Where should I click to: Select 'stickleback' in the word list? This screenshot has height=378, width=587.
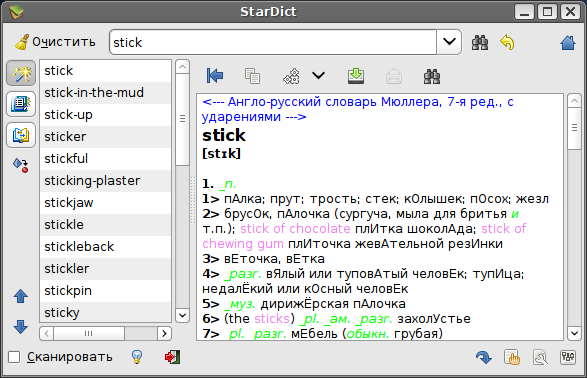(106, 247)
